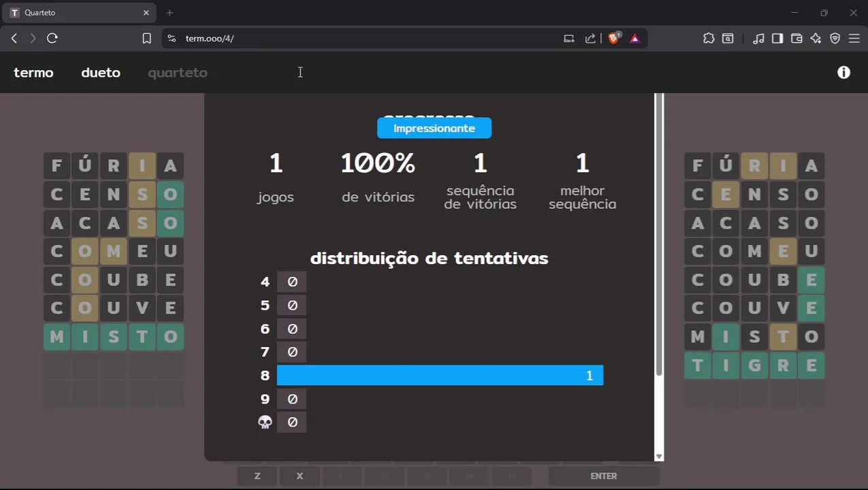Bookmark this page with the bookmark icon
Viewport: 868px width, 490px height.
coord(146,39)
